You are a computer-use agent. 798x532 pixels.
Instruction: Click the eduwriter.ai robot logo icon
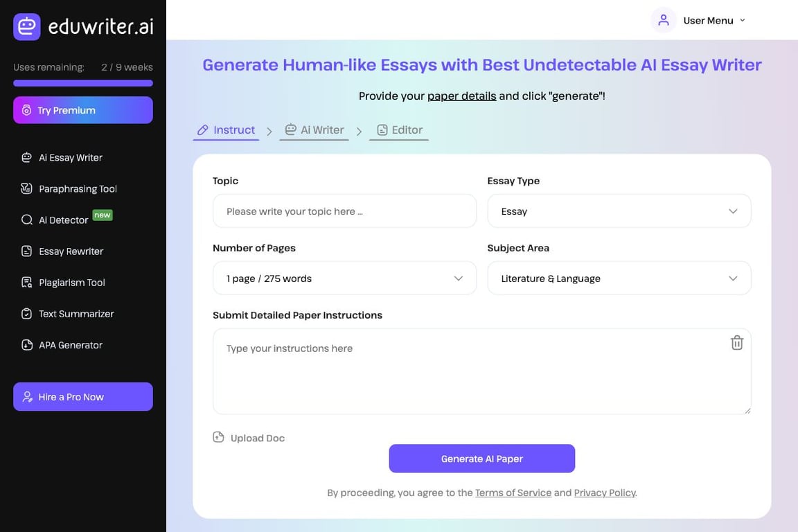coord(27,27)
